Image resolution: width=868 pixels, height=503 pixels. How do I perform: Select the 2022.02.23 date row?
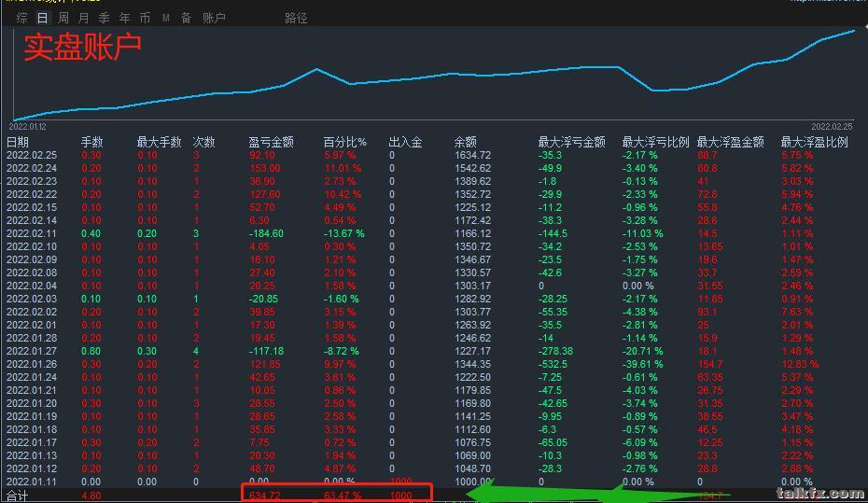pos(32,181)
